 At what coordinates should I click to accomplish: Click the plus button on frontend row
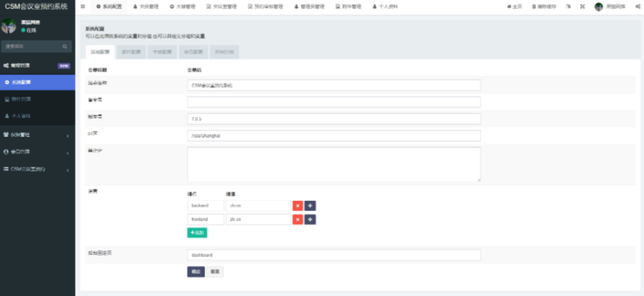pyautogui.click(x=310, y=219)
